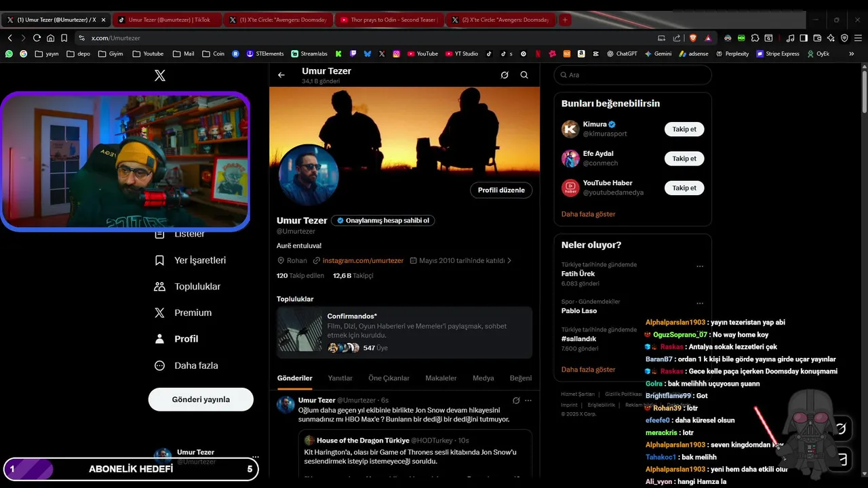
Task: Follow YouTube Haber with Takip et
Action: click(x=684, y=188)
